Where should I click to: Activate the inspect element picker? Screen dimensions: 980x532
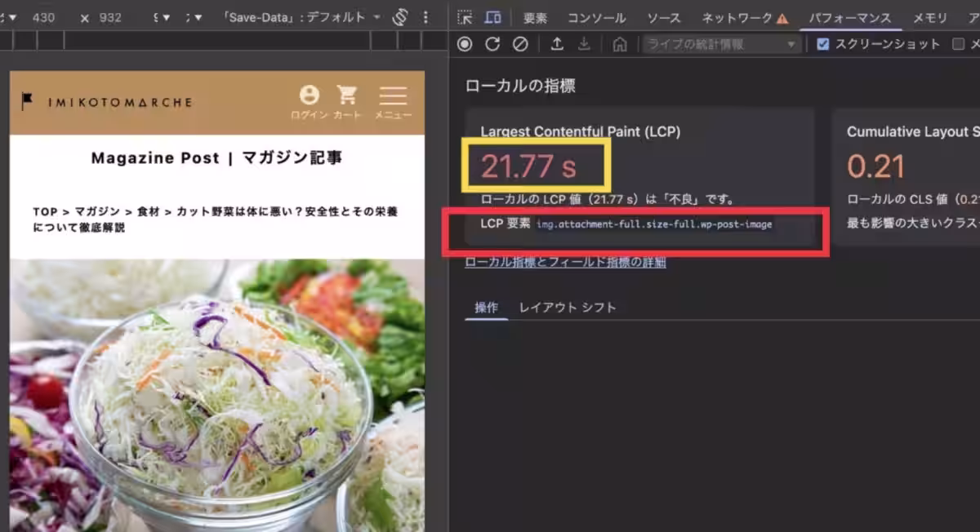pos(465,17)
